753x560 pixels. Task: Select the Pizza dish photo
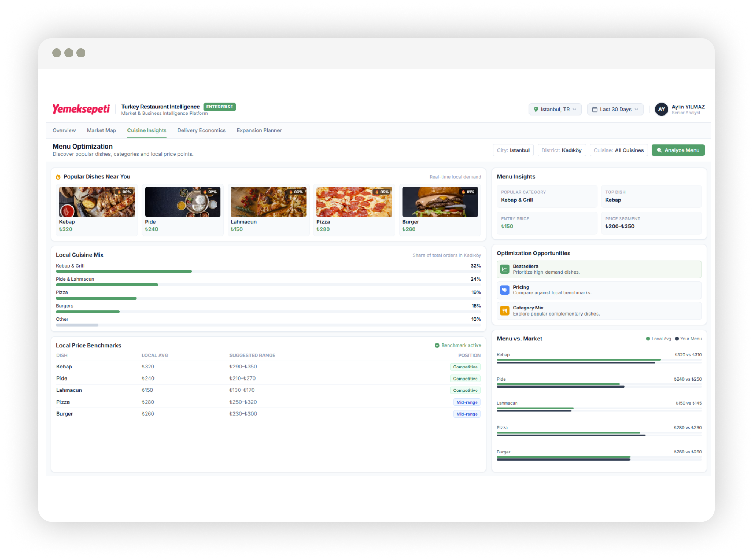(x=354, y=202)
